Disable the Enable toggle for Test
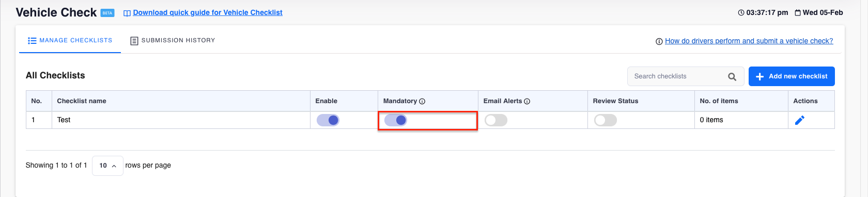The width and height of the screenshot is (868, 197). click(328, 120)
